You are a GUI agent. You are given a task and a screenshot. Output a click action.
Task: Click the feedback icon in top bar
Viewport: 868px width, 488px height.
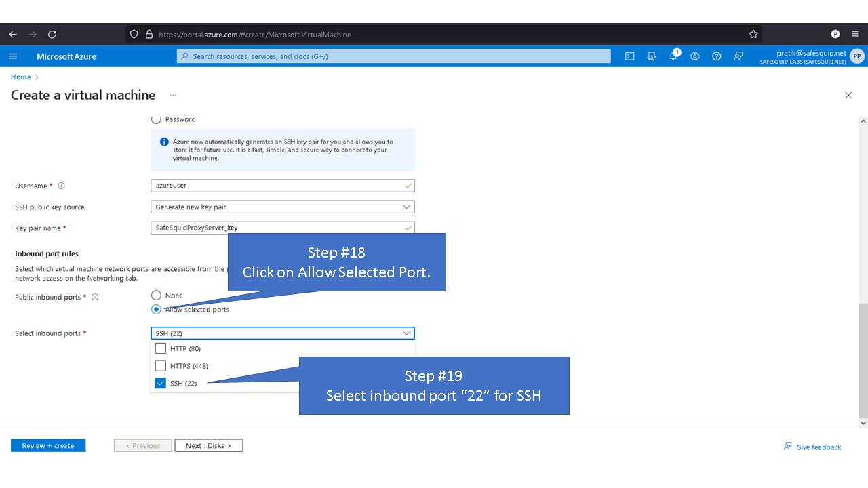click(x=738, y=56)
